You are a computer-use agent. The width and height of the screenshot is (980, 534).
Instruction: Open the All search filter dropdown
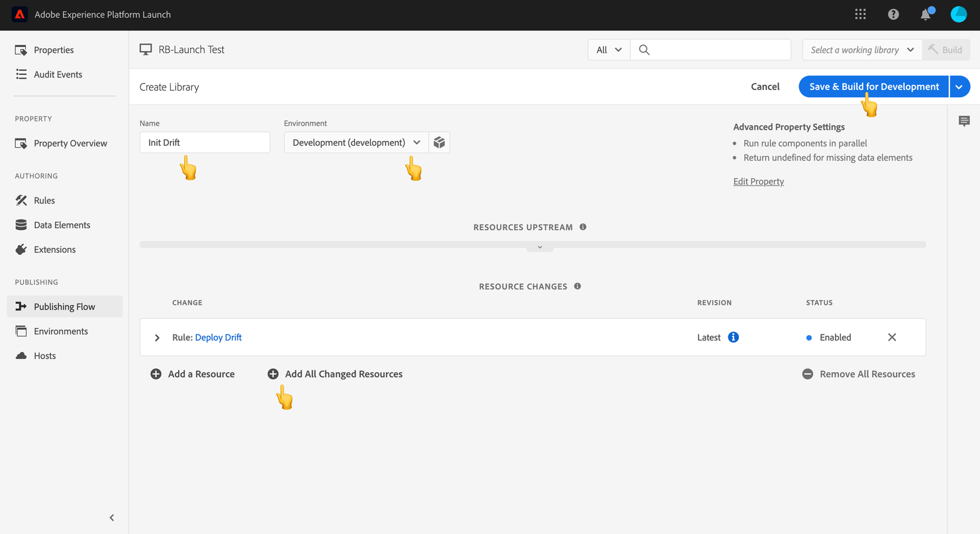click(609, 50)
